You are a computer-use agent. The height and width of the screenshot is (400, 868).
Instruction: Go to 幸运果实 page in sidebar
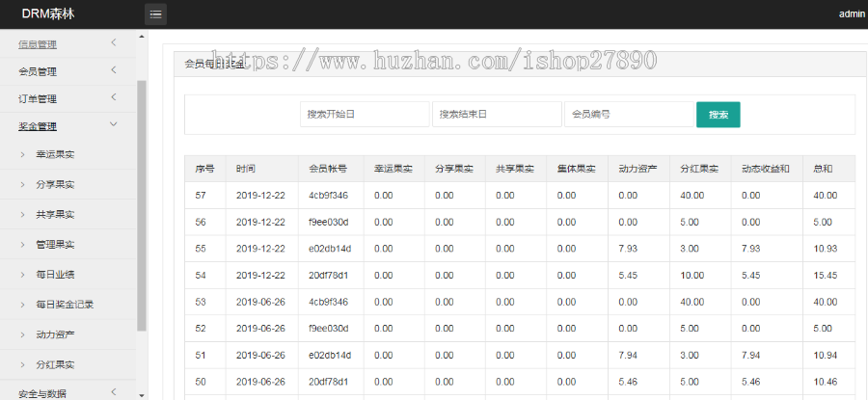coord(55,155)
